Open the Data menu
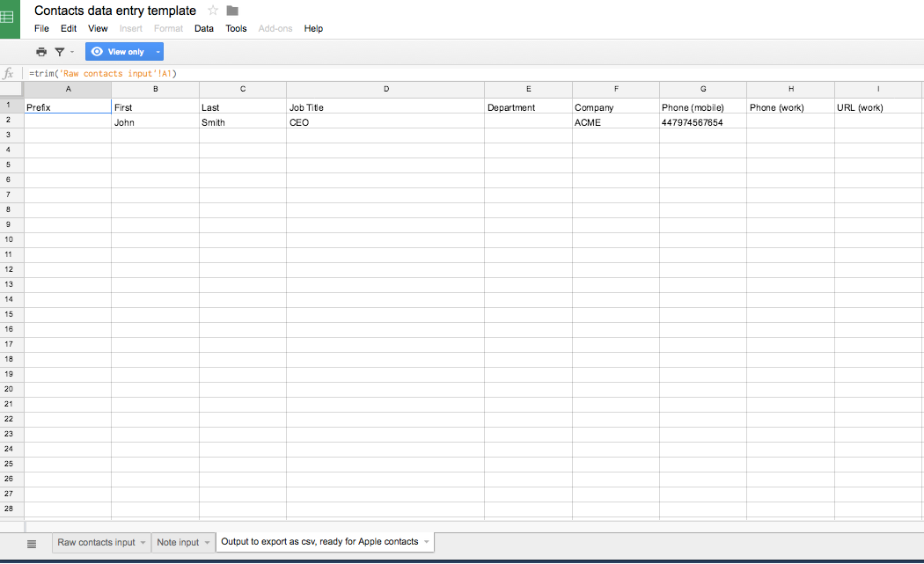 pyautogui.click(x=204, y=28)
